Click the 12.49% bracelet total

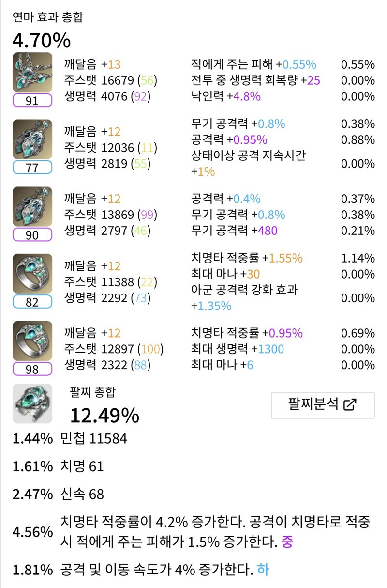[104, 415]
